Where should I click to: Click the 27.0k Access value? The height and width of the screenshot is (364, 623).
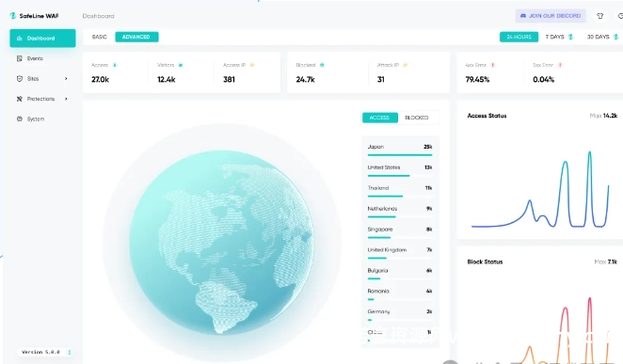pos(100,79)
